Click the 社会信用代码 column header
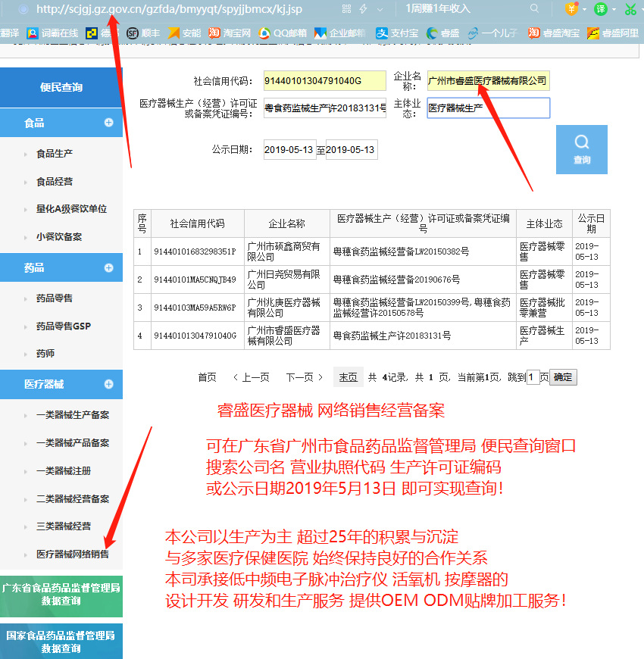The image size is (644, 659). pyautogui.click(x=197, y=223)
